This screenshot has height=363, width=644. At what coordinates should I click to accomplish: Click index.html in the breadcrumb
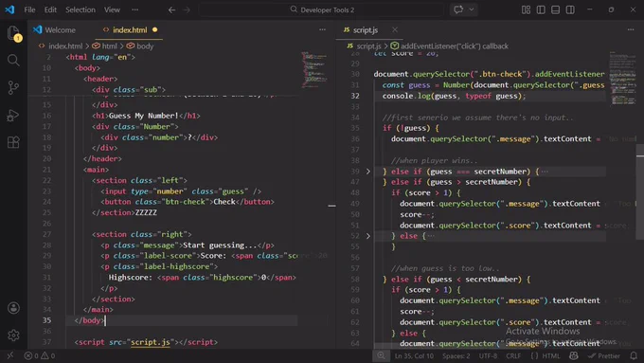click(65, 46)
